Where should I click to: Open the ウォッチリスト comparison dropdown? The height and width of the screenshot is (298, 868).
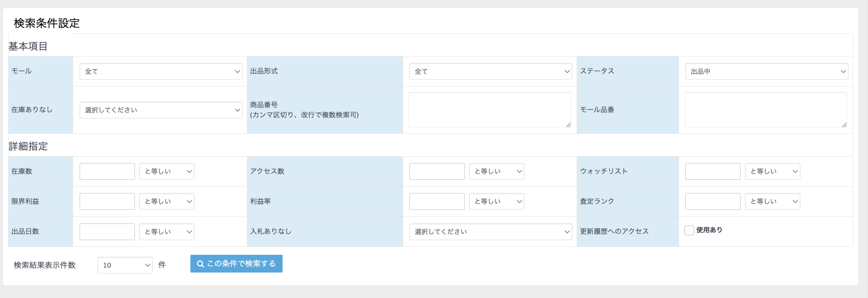pos(772,172)
